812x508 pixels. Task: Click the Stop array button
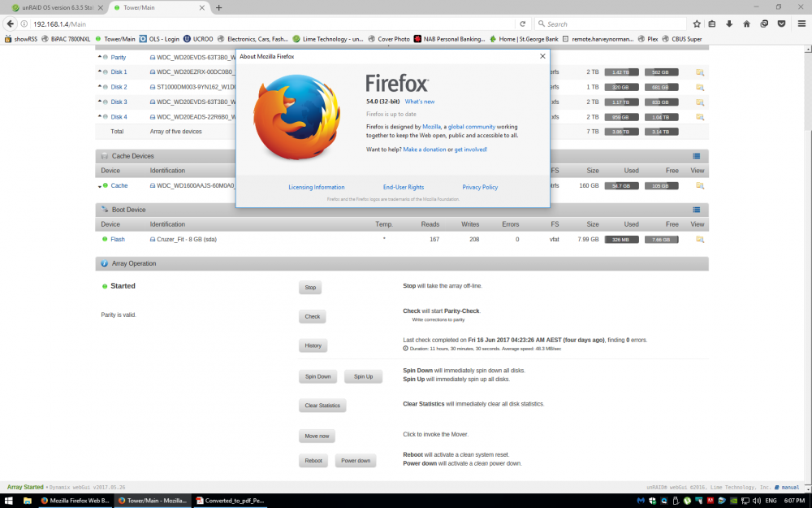point(310,288)
